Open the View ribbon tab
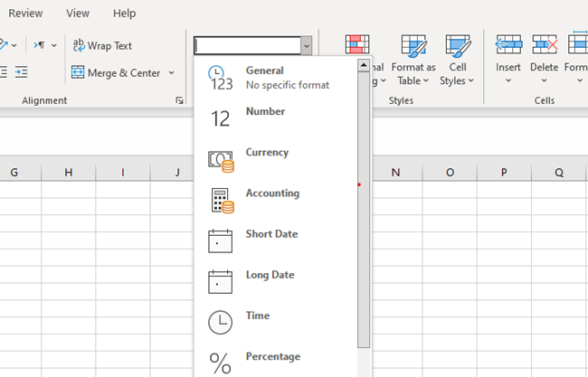The height and width of the screenshot is (377, 588). [x=78, y=14]
